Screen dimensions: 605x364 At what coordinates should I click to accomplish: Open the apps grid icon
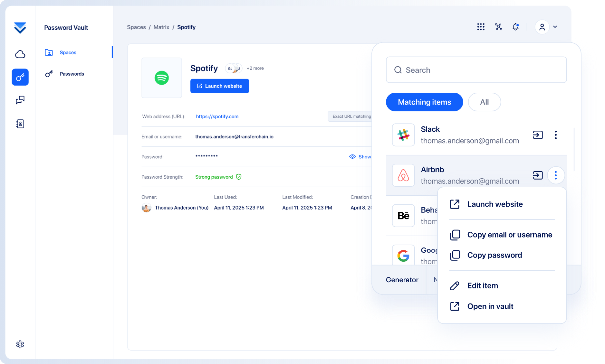(481, 27)
